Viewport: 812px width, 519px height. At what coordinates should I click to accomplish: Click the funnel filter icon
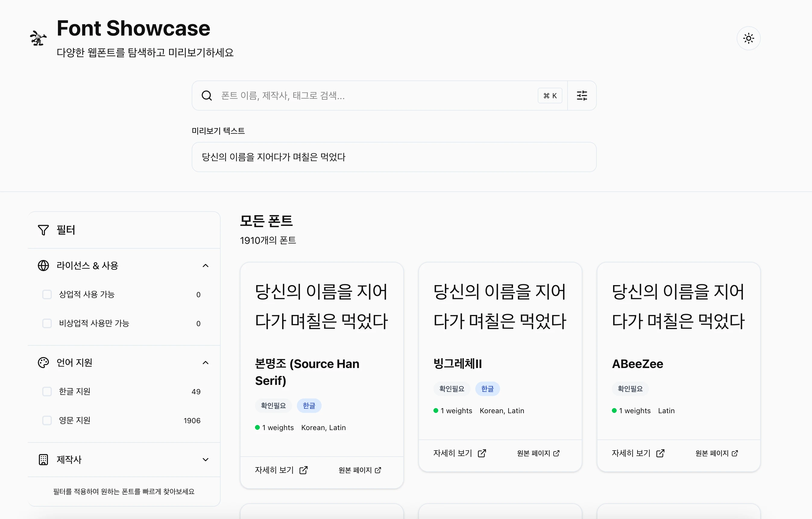43,230
